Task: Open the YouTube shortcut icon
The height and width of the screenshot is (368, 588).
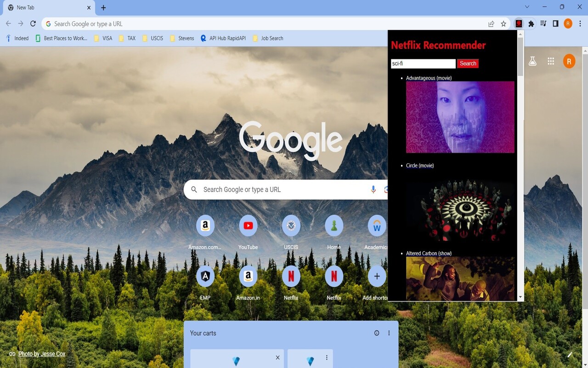Action: pos(248,225)
